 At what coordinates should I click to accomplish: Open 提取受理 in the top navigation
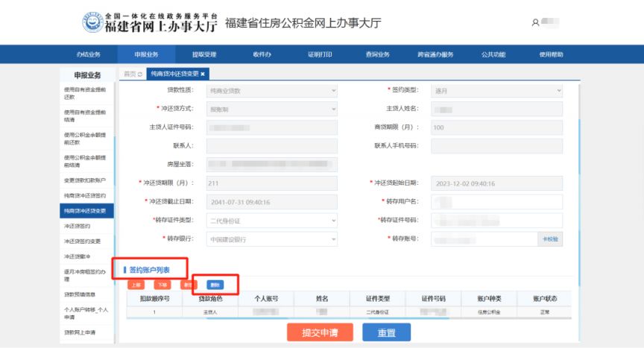pyautogui.click(x=204, y=54)
